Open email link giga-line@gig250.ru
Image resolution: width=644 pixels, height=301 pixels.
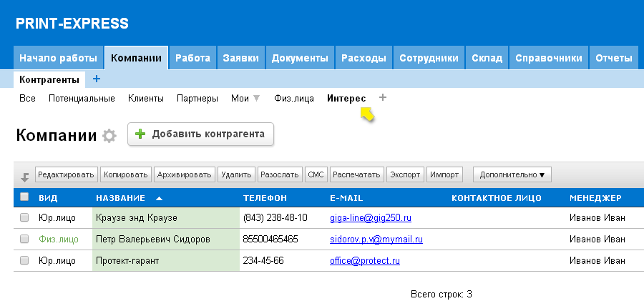click(x=370, y=217)
